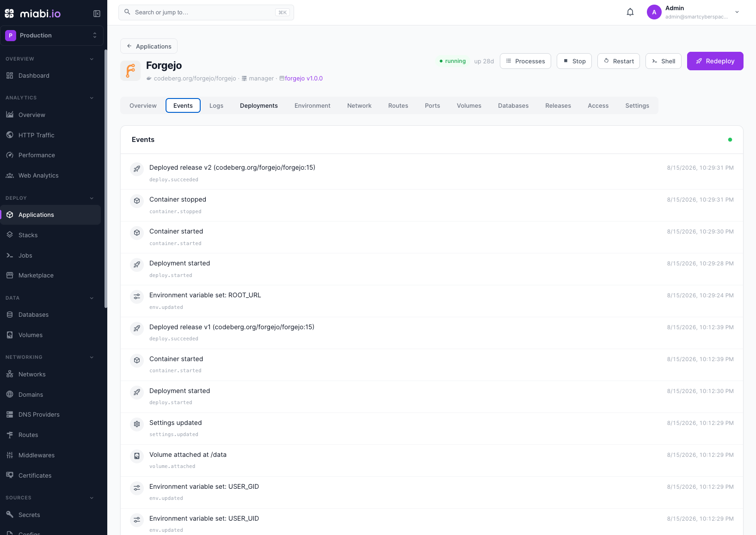Open Stacks in the Deploy section
Screen dimensions: 756x535
(50, 235)
